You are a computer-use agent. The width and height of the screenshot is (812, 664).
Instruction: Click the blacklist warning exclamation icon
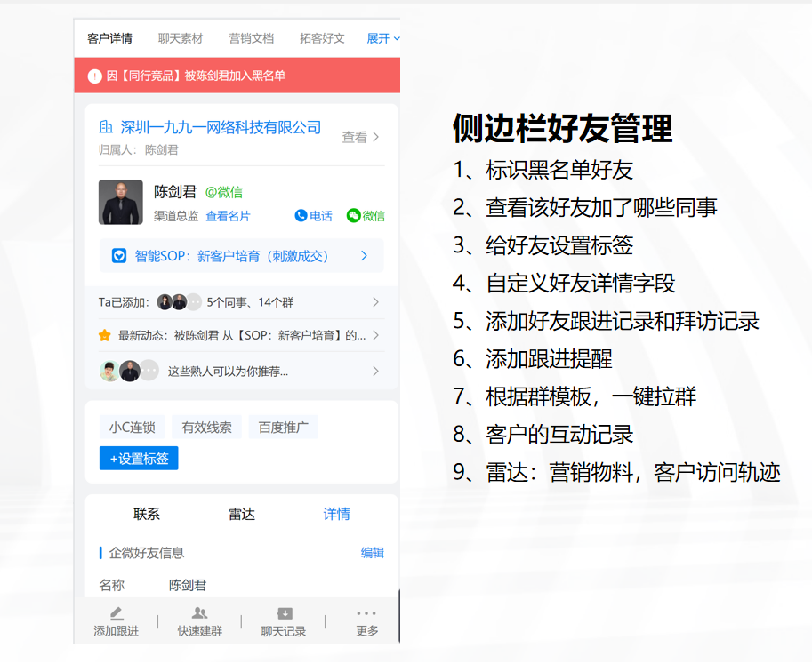point(94,76)
